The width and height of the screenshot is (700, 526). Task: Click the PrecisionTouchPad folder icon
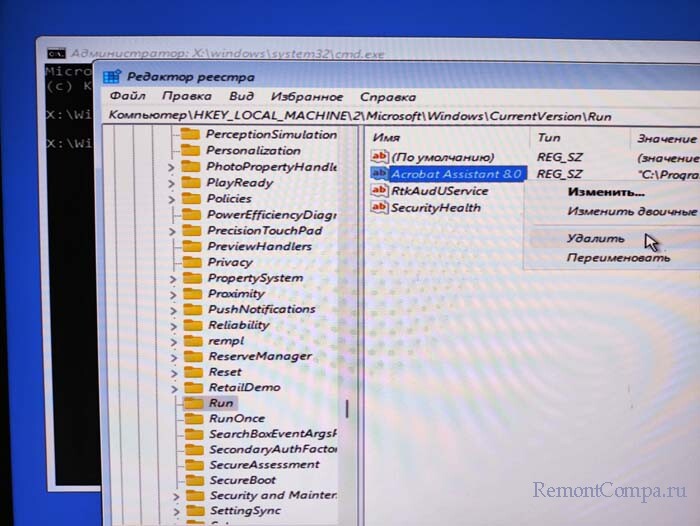(192, 230)
